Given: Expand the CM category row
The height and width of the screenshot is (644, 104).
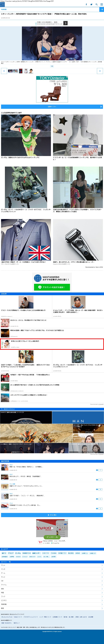Looking at the screenshot, I should [52, 581].
